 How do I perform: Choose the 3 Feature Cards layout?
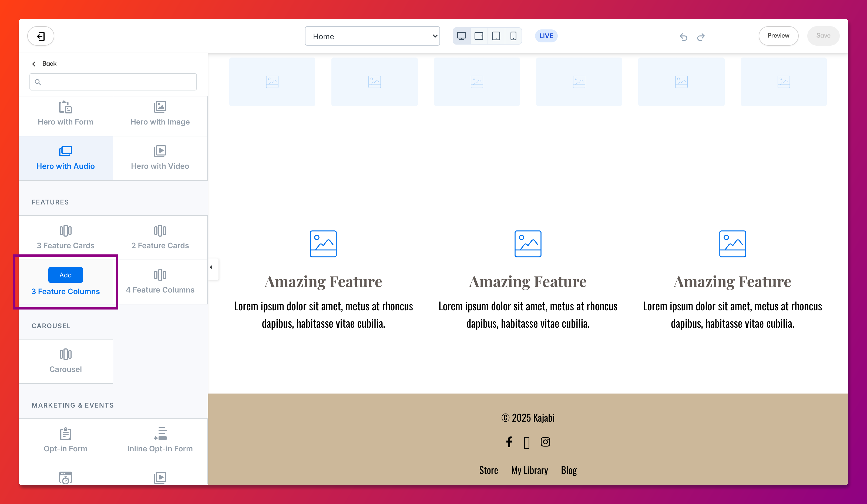coord(66,237)
